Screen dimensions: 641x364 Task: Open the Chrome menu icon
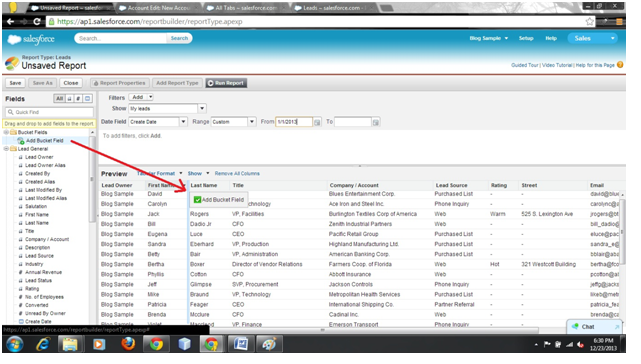pyautogui.click(x=620, y=22)
